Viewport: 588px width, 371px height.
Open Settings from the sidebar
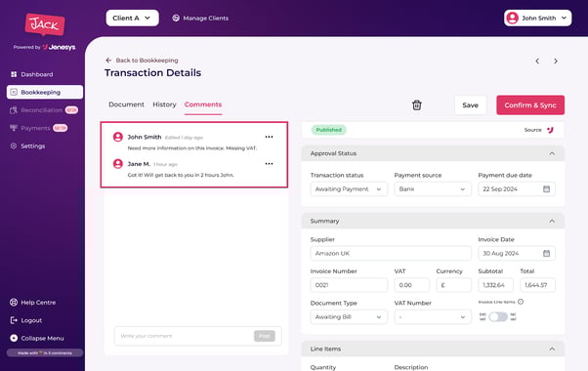[27, 146]
